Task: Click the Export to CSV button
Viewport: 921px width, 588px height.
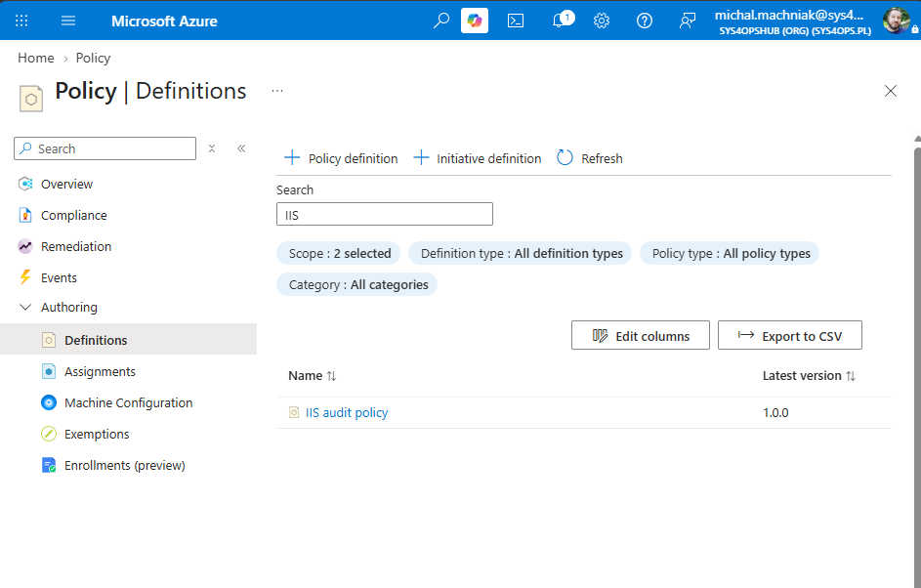Action: tap(790, 335)
